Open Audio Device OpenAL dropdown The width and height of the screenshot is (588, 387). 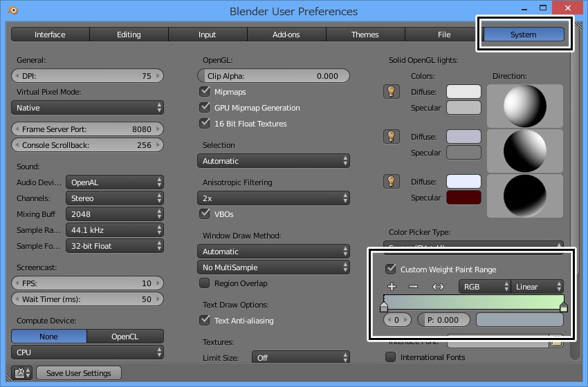pos(115,182)
